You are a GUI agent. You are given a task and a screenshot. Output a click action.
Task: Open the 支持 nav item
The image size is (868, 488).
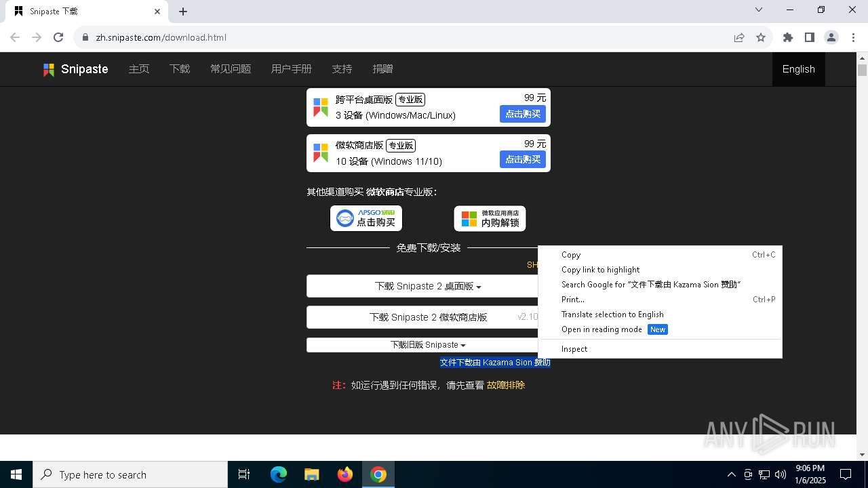tap(342, 69)
